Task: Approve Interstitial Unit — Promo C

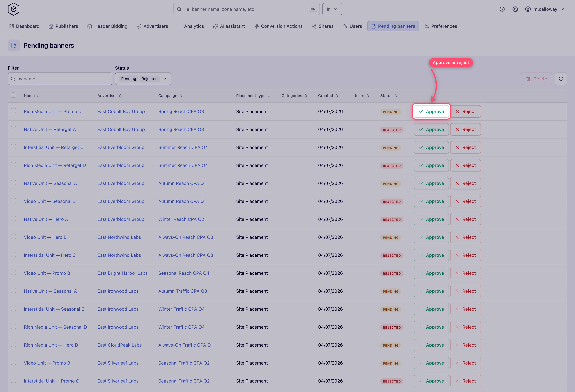Action: pos(431,381)
